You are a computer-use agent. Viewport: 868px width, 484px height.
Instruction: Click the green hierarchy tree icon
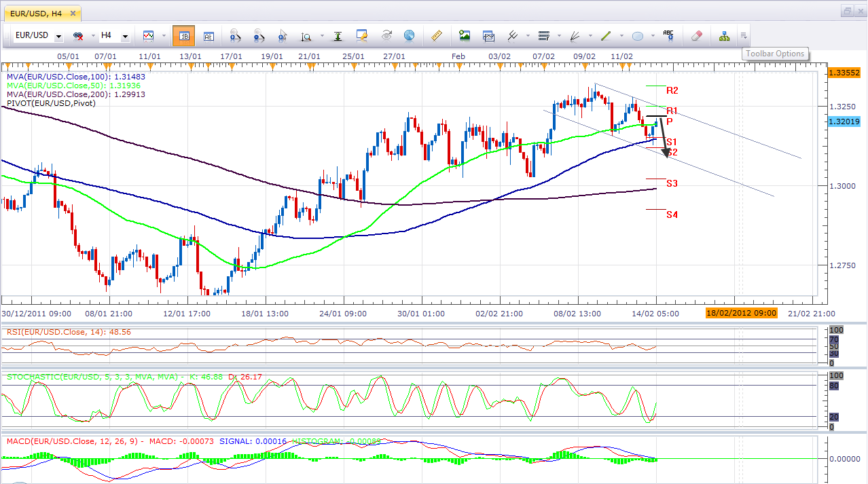tap(724, 35)
